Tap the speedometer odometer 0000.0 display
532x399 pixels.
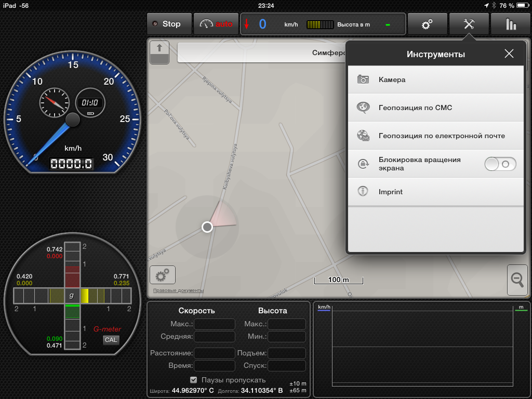pos(72,164)
